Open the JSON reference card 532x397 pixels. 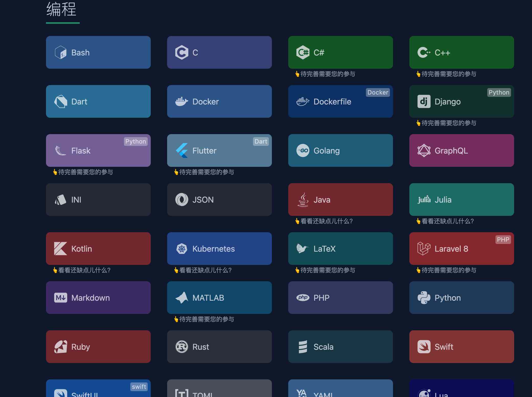tap(219, 200)
